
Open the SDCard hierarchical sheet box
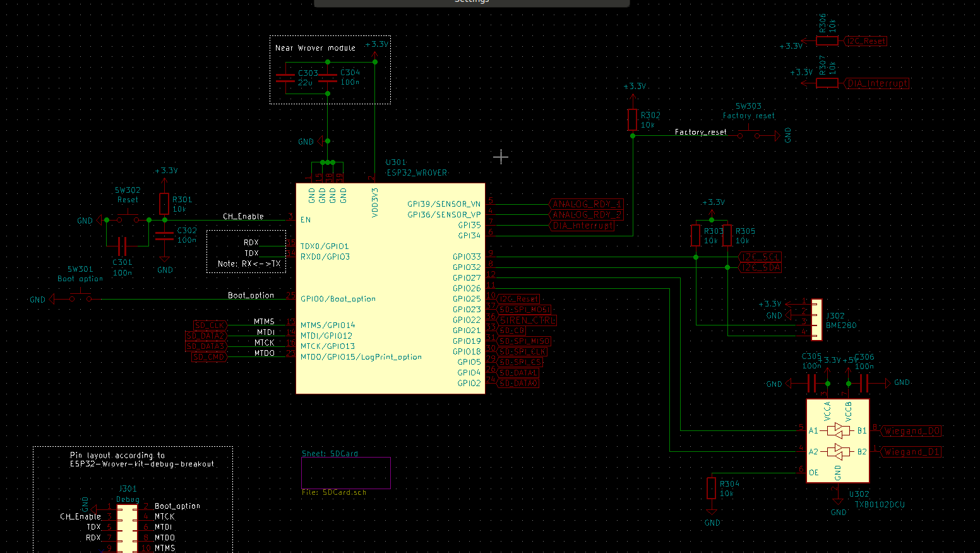(346, 473)
